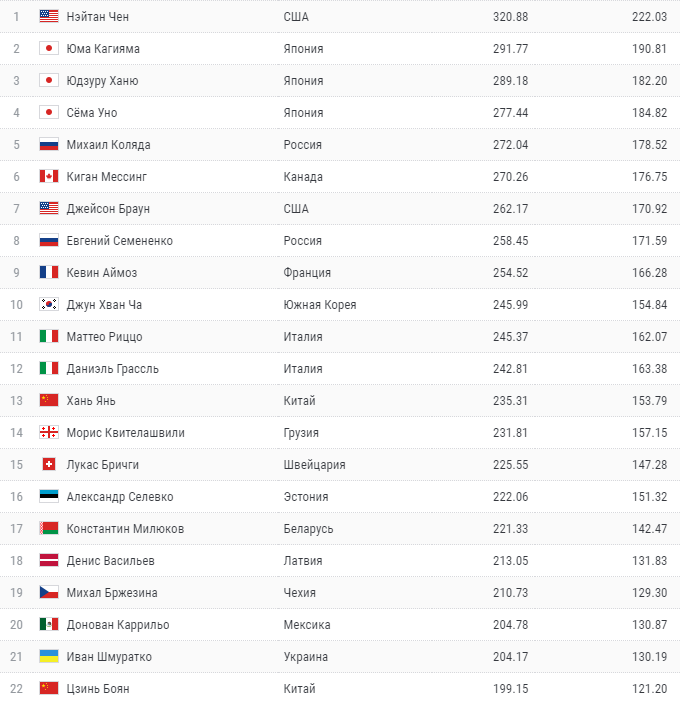
Task: Select skater Маттео Риццо
Action: click(105, 337)
